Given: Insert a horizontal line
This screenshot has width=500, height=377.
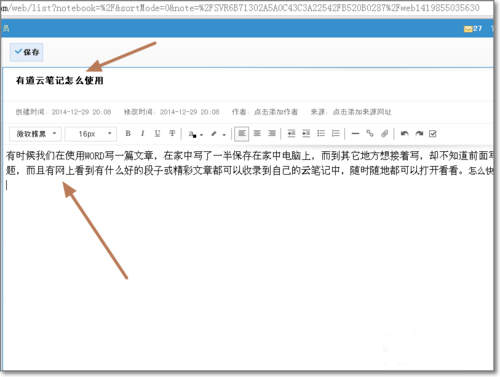Looking at the screenshot, I should 355,134.
